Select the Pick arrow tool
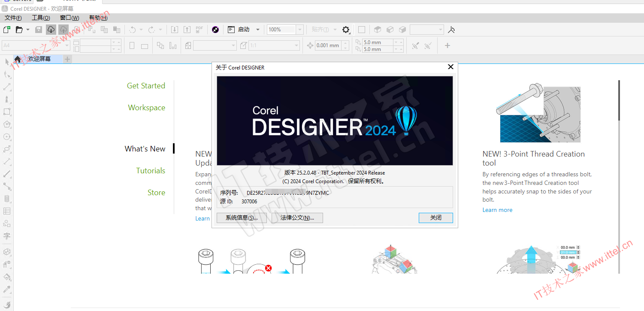 [x=7, y=62]
